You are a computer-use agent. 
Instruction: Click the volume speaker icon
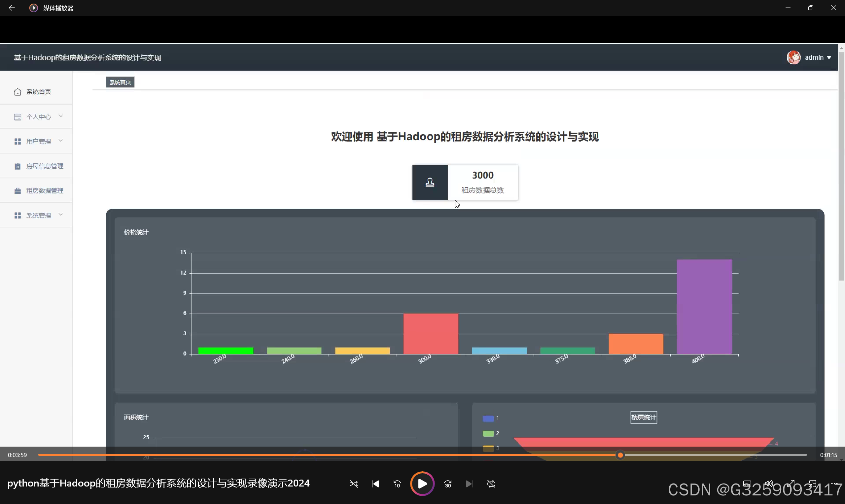click(x=768, y=484)
